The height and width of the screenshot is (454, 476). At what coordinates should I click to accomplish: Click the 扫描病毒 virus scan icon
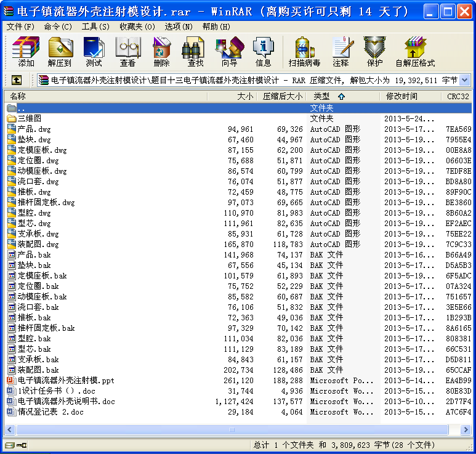(304, 52)
